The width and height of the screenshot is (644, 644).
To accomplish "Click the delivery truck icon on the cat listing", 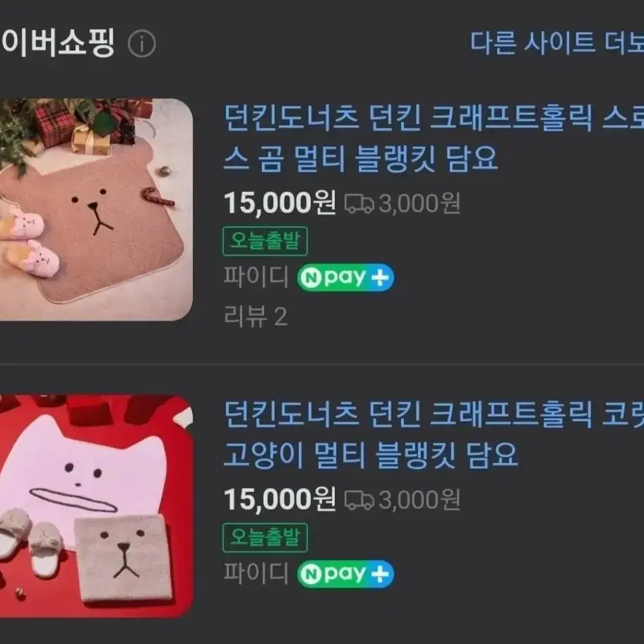I will [x=359, y=500].
